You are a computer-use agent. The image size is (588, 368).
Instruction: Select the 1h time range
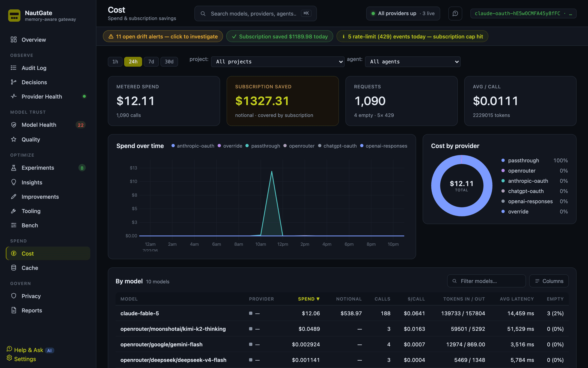coord(115,62)
